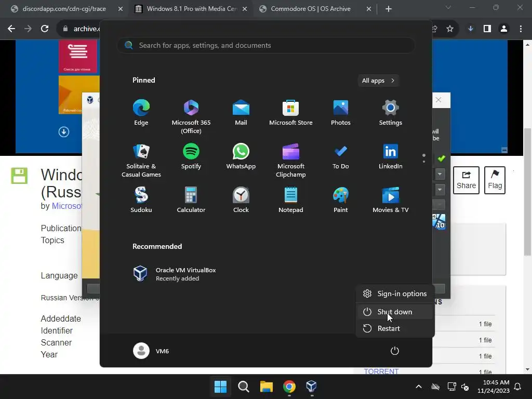Open the VM6 user account menu
This screenshot has width=532, height=399.
click(151, 351)
